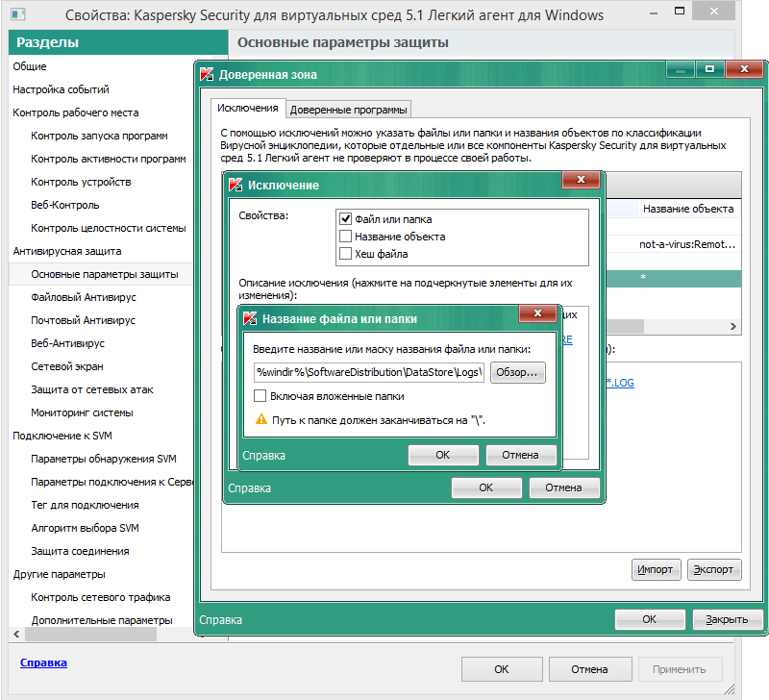The image size is (769, 700).
Task: Open Почтовый Антивирус section
Action: click(x=83, y=320)
